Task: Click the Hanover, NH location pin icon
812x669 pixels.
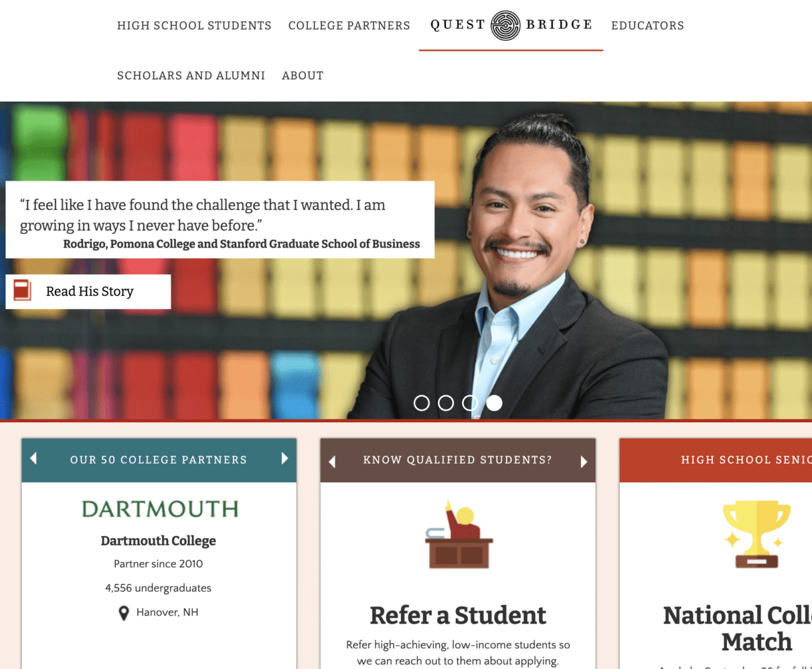Action: point(123,613)
